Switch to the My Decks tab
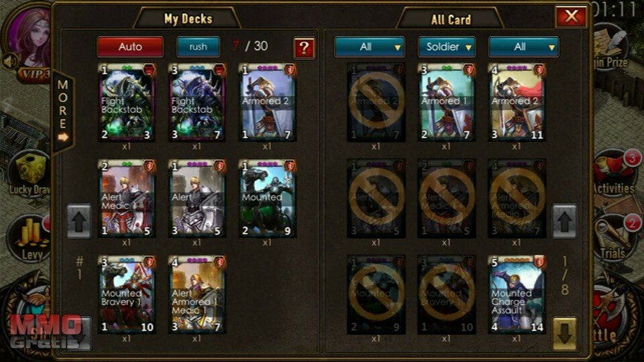The width and height of the screenshot is (644, 362). click(x=188, y=19)
